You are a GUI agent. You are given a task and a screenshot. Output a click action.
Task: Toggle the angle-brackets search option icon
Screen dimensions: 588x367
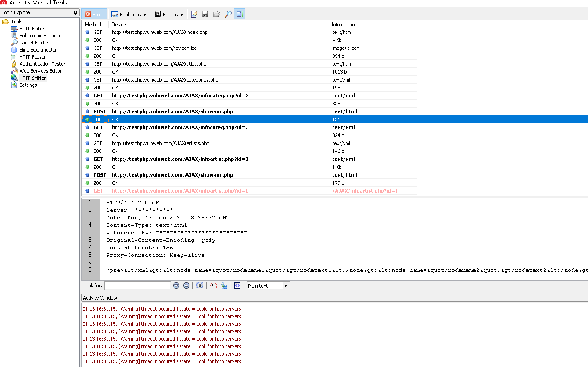pyautogui.click(x=237, y=285)
